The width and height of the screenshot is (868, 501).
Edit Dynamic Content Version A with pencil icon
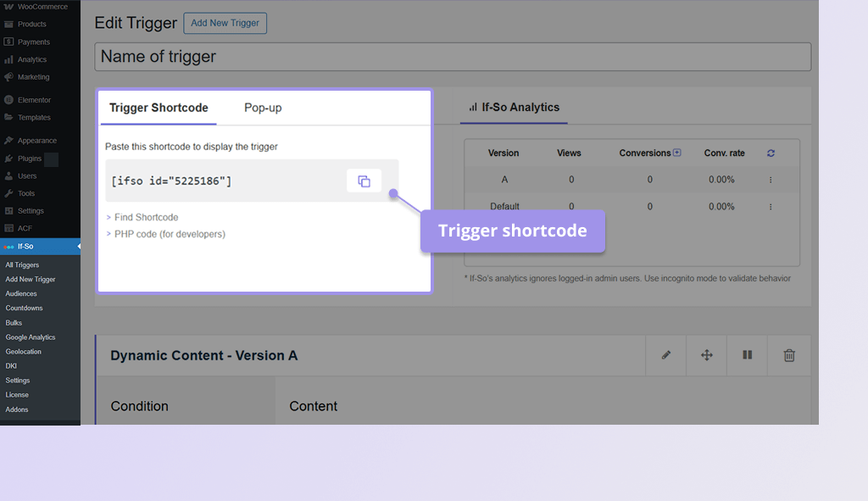(665, 355)
